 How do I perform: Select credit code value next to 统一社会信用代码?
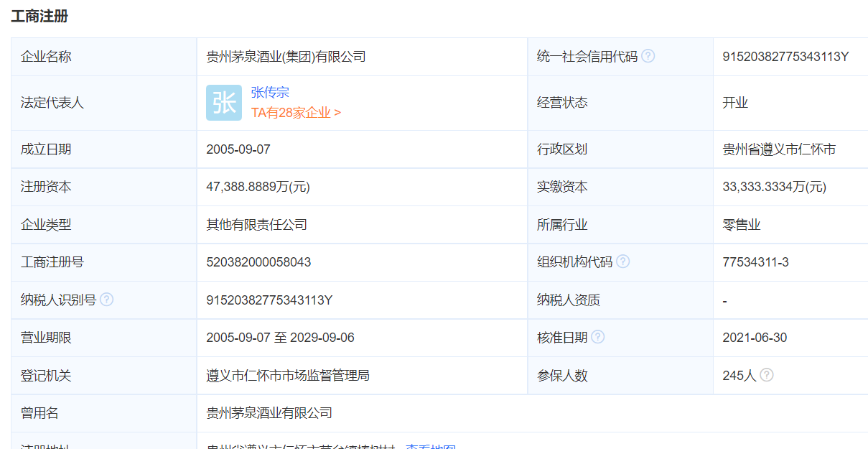click(785, 56)
